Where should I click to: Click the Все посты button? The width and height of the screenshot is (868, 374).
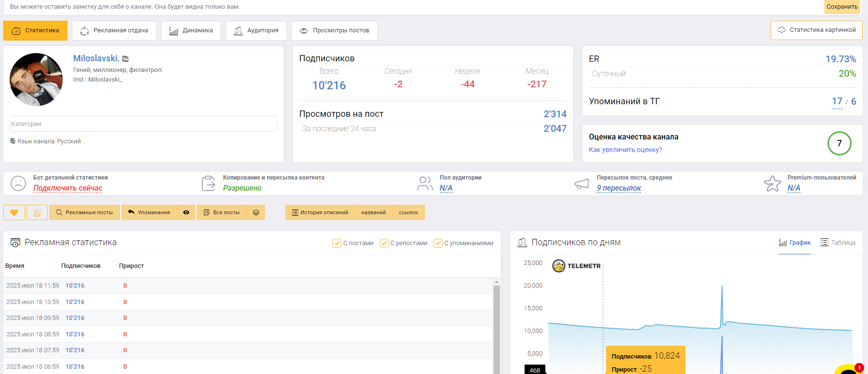point(222,212)
